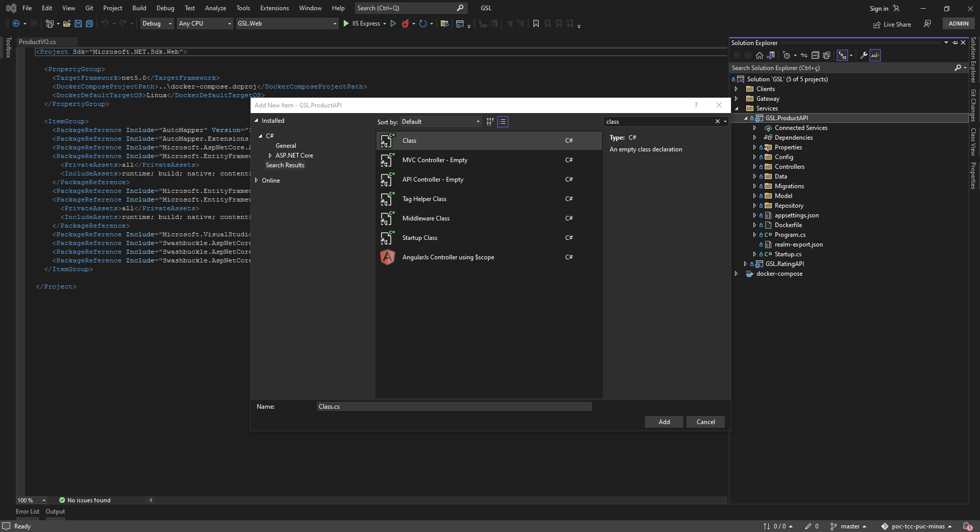Click the Hot Reload flame icon
Screen dimensions: 980x532
tap(405, 24)
